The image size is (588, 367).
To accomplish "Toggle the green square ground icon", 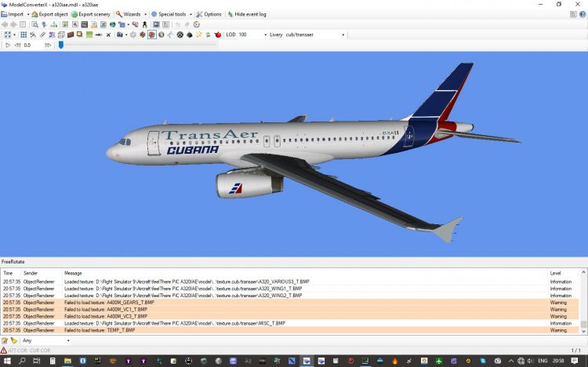I will pos(89,35).
